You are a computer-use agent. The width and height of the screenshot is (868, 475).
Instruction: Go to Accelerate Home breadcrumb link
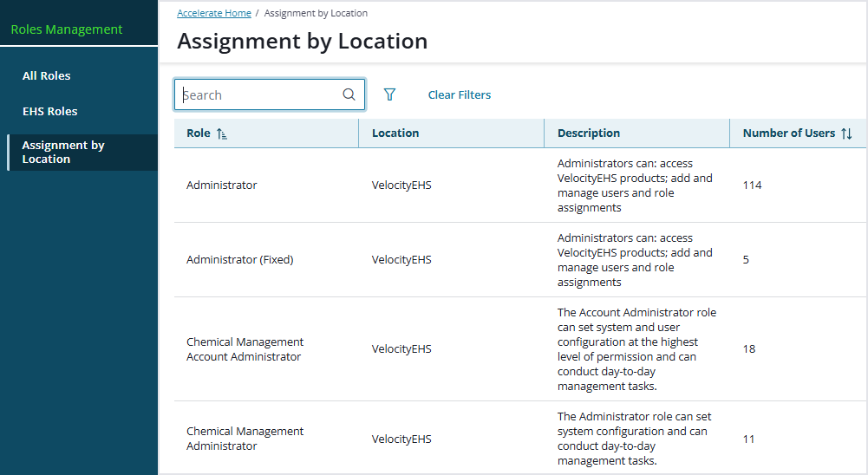pos(214,13)
